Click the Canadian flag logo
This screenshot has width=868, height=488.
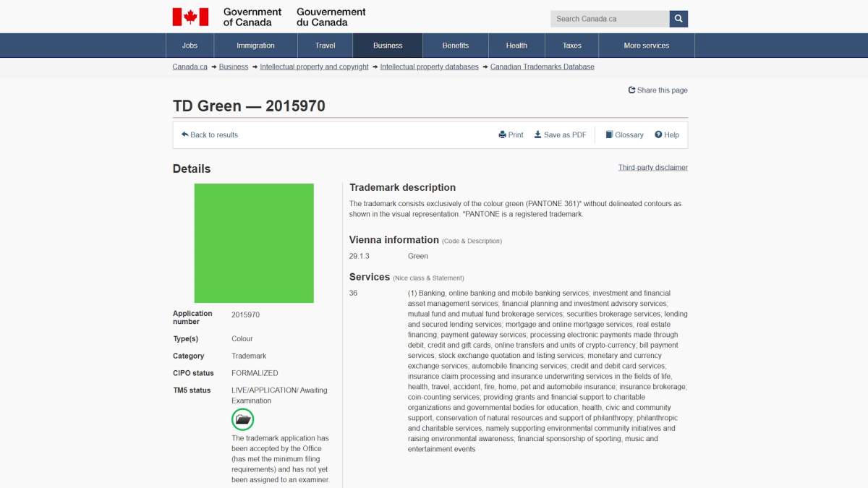190,17
